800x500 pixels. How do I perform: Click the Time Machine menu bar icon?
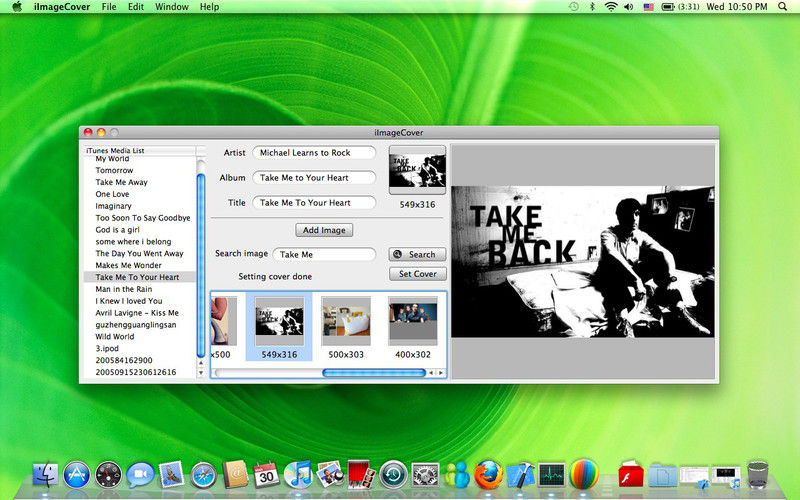574,7
